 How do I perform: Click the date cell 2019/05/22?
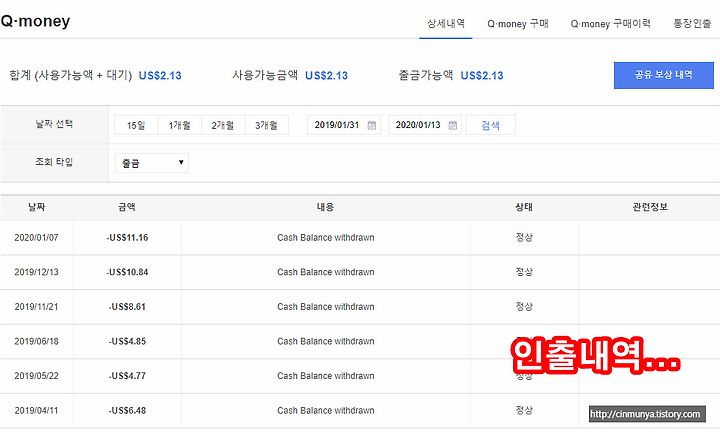(x=36, y=376)
